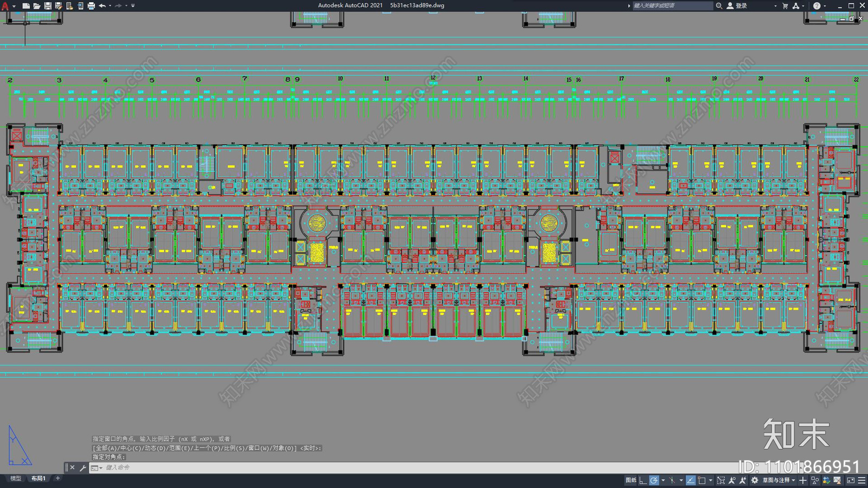This screenshot has width=868, height=488.
Task: Click the Isolate objects icon
Action: [x=815, y=480]
